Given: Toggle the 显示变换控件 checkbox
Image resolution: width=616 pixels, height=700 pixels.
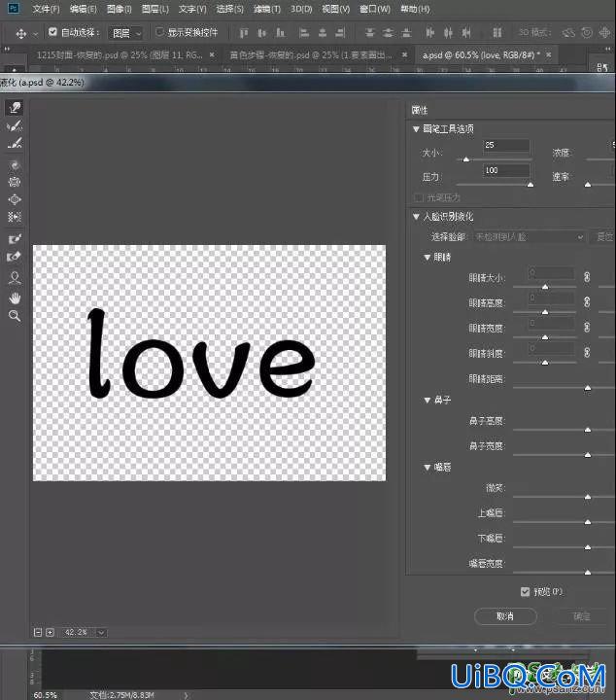Looking at the screenshot, I should pos(159,32).
